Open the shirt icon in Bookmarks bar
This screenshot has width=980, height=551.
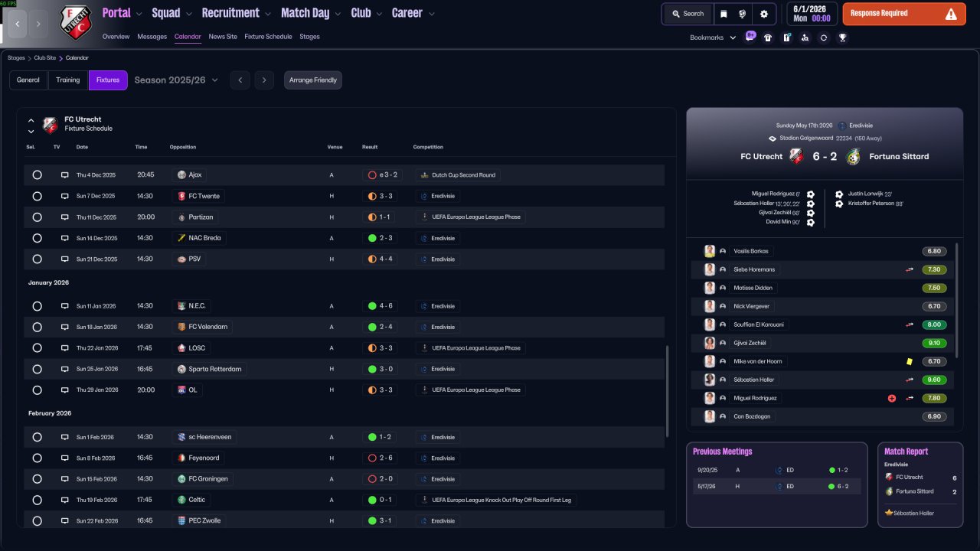pyautogui.click(x=768, y=37)
